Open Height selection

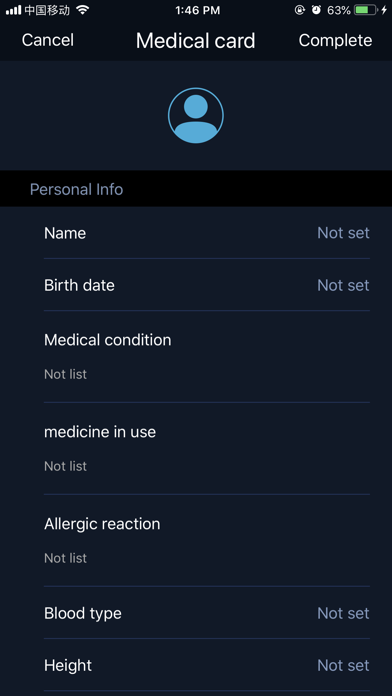tap(206, 665)
